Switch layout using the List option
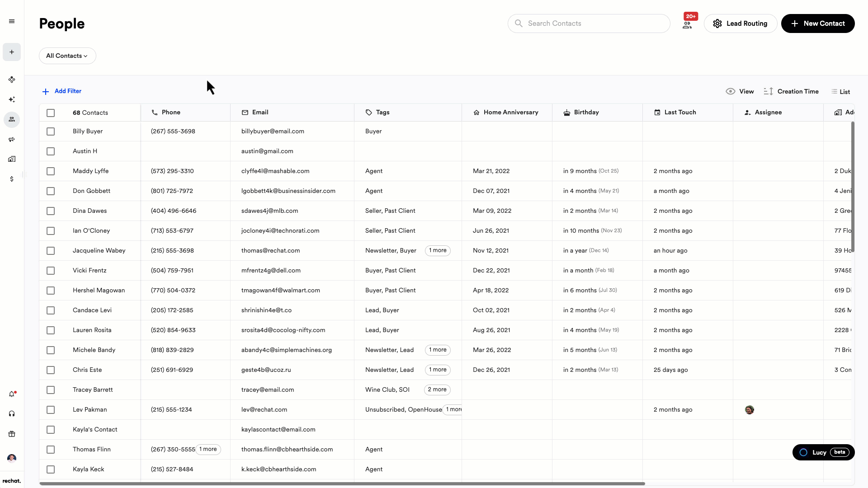 [x=840, y=92]
